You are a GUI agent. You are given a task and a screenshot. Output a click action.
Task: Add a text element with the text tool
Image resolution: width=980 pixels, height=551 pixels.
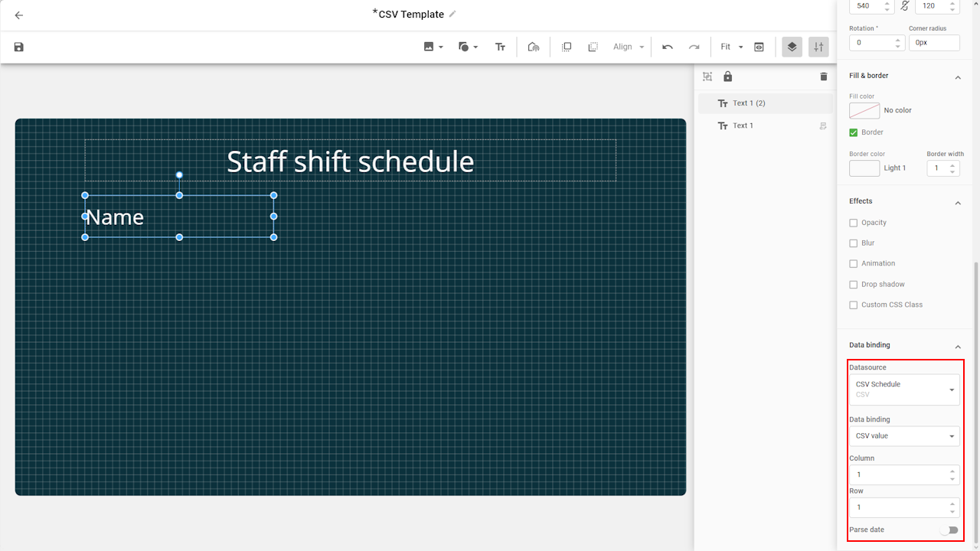500,47
